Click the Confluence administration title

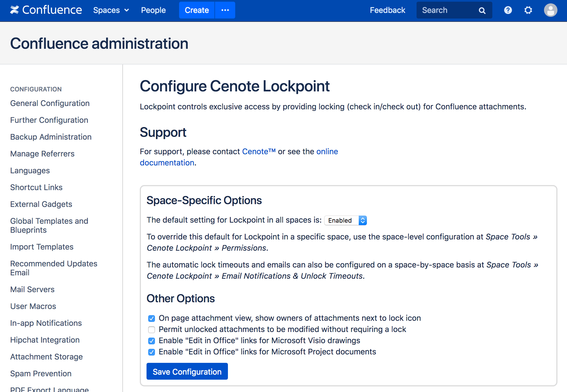(x=99, y=43)
